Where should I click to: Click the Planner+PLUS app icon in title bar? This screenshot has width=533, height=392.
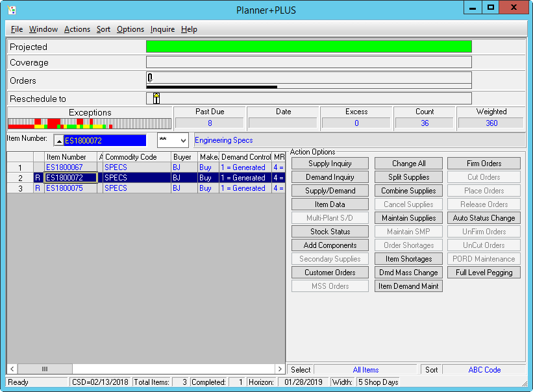[12, 10]
